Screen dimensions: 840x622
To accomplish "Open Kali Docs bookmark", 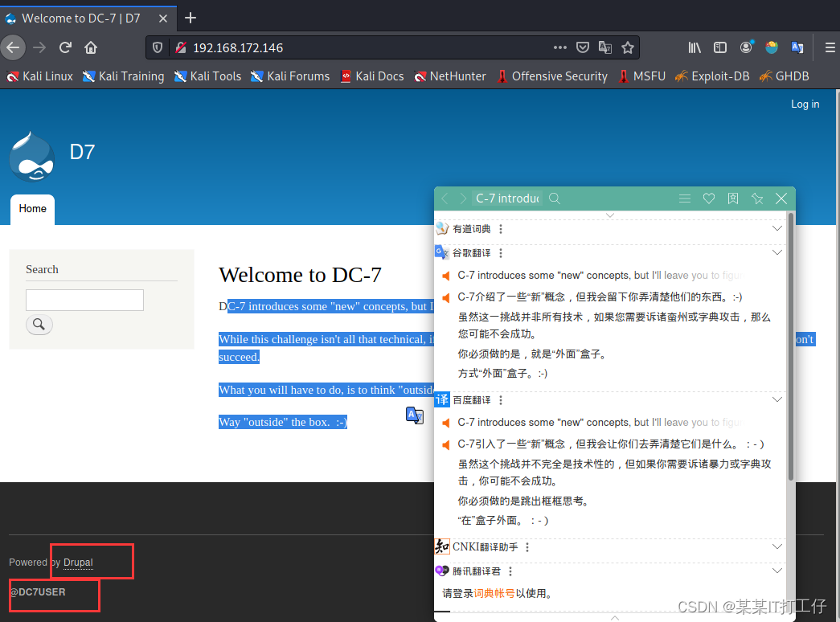I will 372,76.
